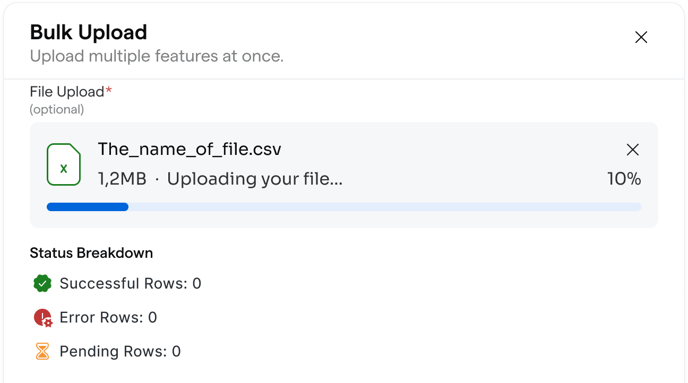Cancel upload of The_name_of_file.csv
Image resolution: width=688 pixels, height=383 pixels.
coord(632,150)
